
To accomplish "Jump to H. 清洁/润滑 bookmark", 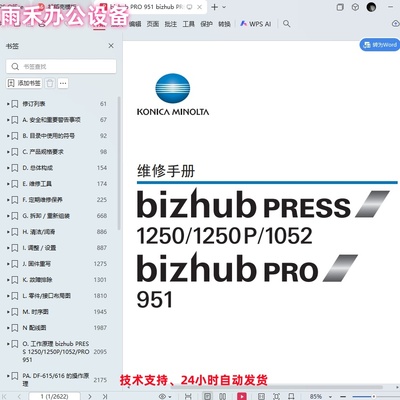I will [x=39, y=232].
